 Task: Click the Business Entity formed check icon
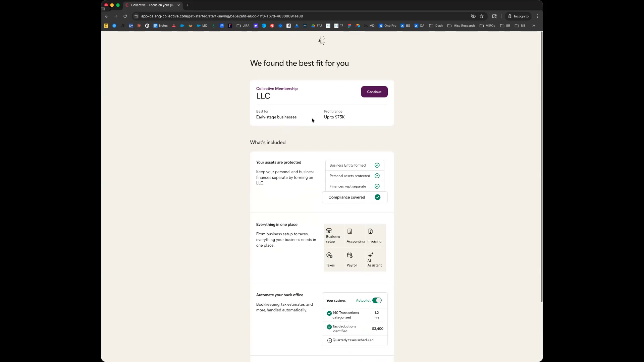click(x=377, y=165)
